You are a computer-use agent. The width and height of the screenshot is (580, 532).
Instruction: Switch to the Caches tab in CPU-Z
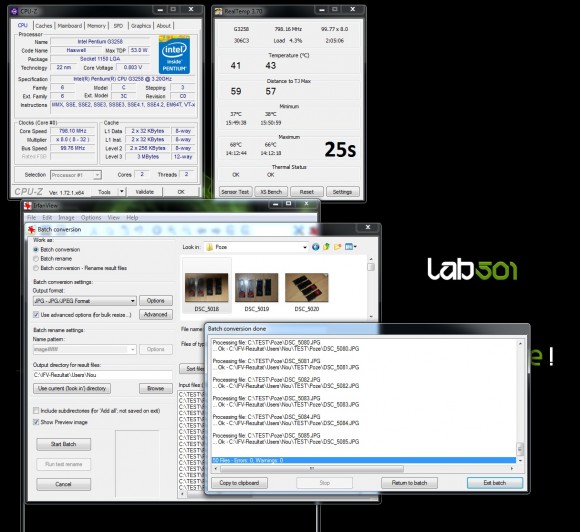44,26
